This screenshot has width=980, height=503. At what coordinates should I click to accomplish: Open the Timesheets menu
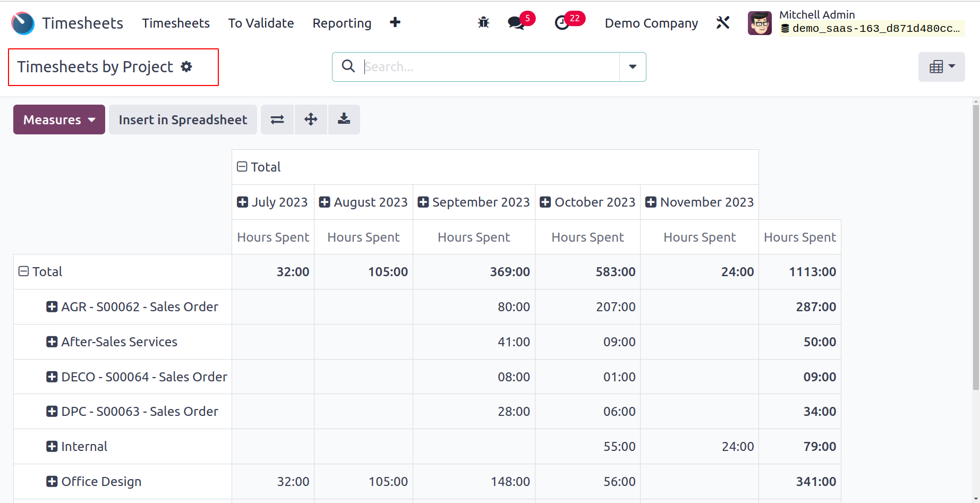(x=176, y=23)
